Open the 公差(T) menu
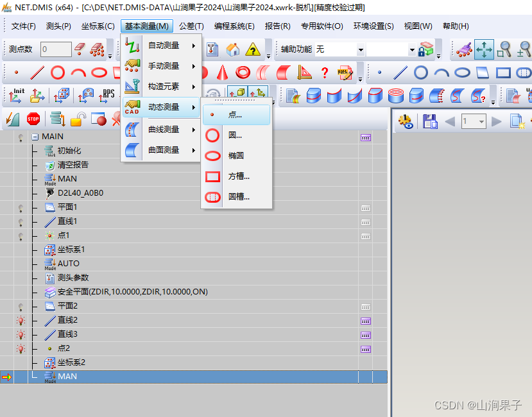The image size is (532, 417). coord(190,26)
